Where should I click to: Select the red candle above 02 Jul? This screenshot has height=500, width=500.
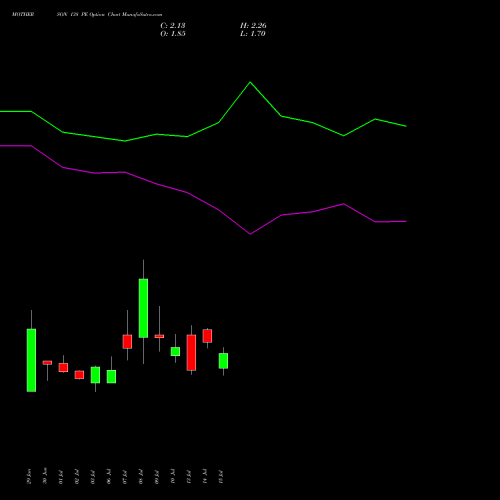pyautogui.click(x=79, y=375)
